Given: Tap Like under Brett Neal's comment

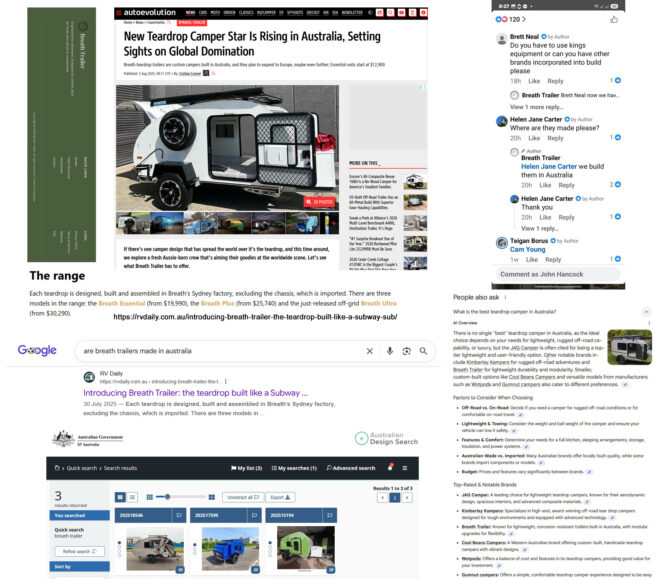Looking at the screenshot, I should tap(534, 81).
